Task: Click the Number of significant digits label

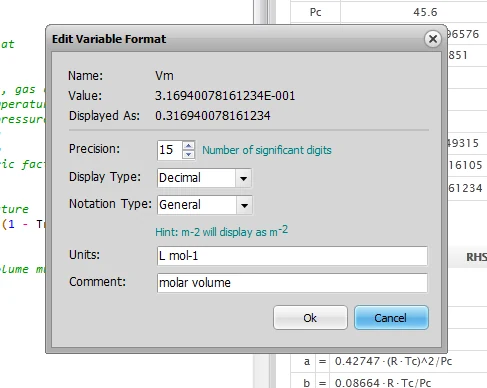Action: (267, 150)
